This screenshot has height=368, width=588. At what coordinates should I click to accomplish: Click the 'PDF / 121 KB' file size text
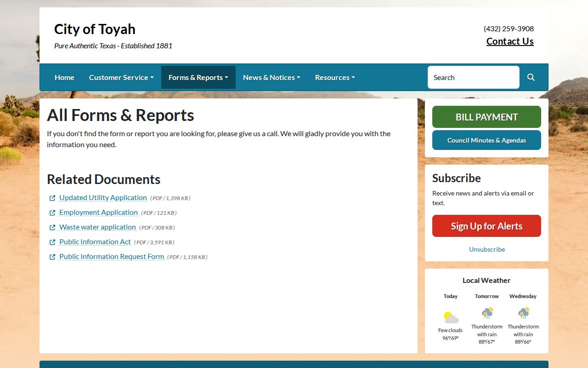159,213
